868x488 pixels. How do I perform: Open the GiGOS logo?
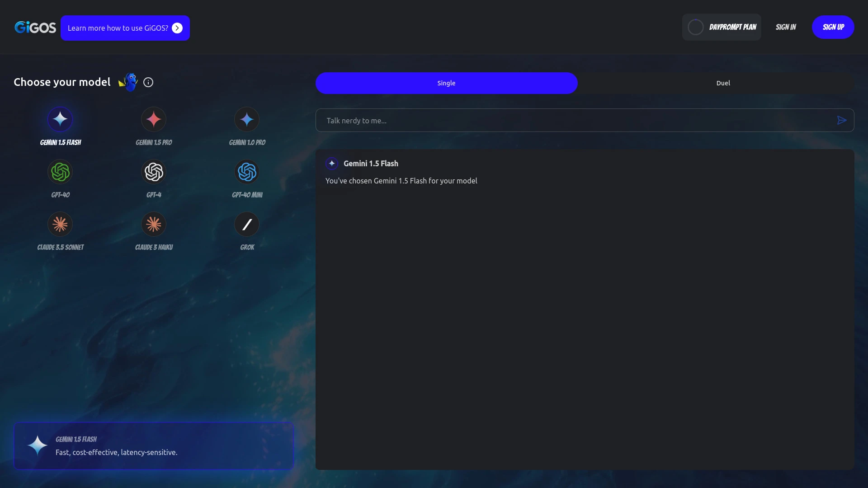tap(35, 27)
